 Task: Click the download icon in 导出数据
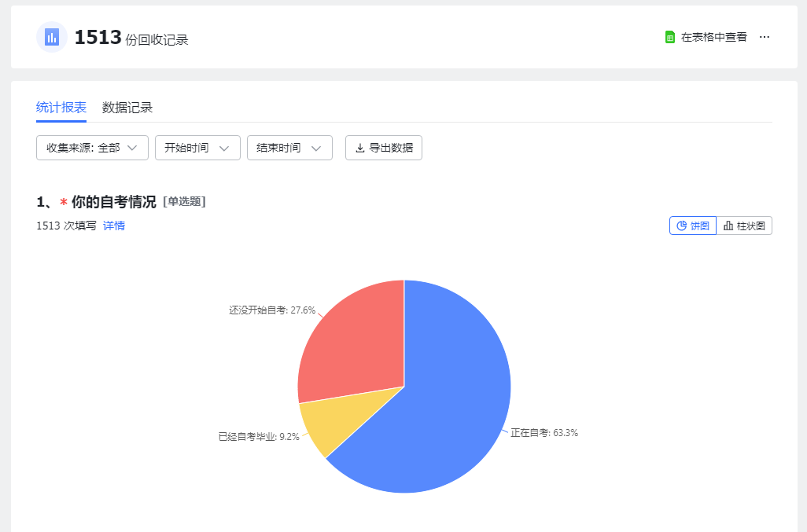pyautogui.click(x=360, y=148)
